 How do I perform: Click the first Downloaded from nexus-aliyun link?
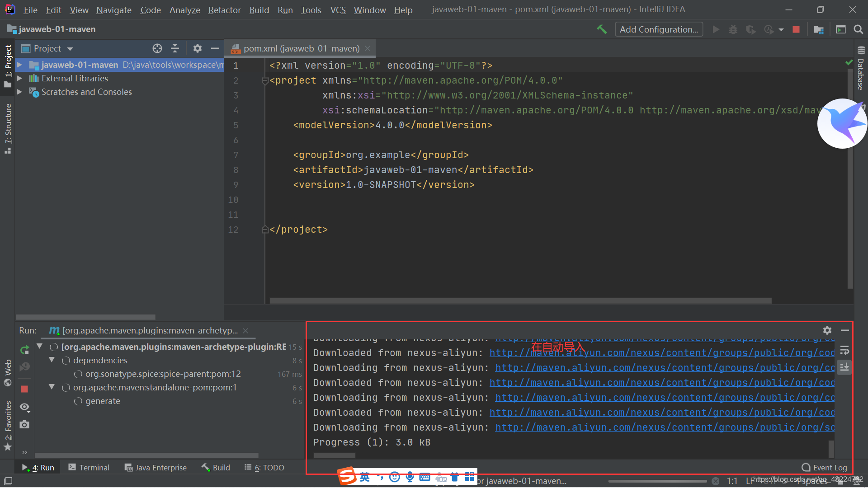pos(662,353)
